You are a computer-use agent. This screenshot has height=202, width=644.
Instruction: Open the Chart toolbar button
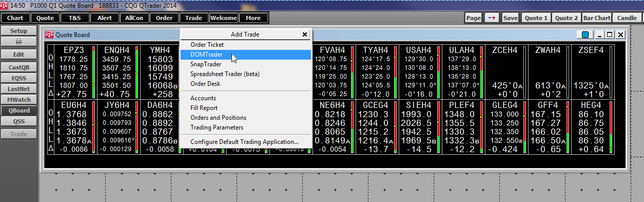pyautogui.click(x=15, y=18)
